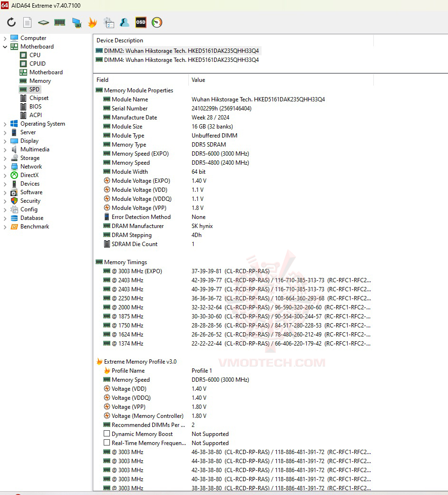The image size is (448, 495).
Task: Expand the Multimedia tree node
Action: 5,149
